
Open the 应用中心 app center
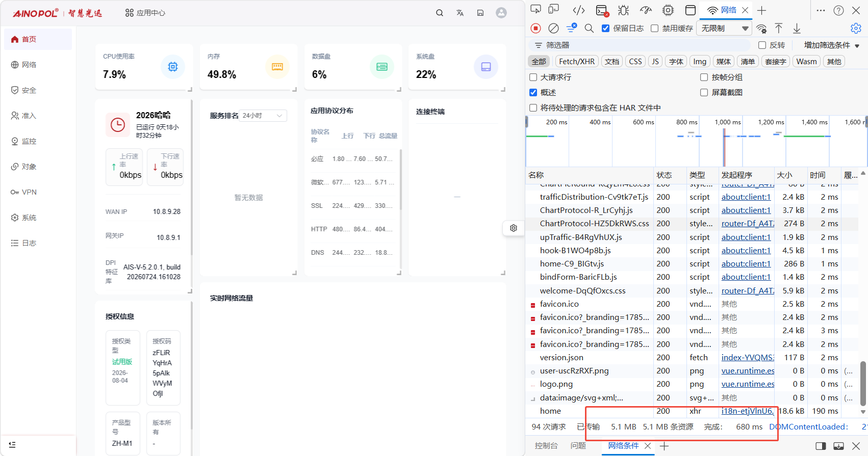[x=145, y=13]
